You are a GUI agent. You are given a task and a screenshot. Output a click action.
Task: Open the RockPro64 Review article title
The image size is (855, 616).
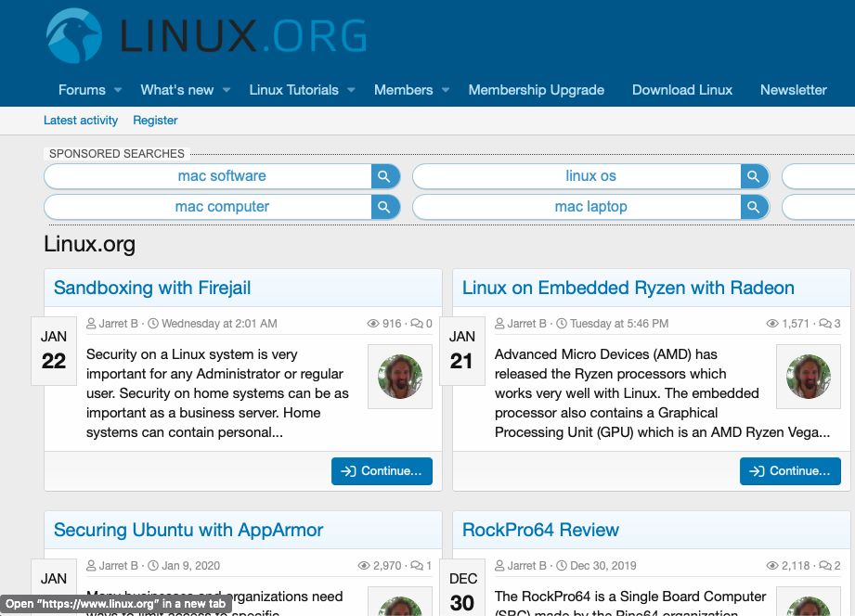[x=540, y=530]
